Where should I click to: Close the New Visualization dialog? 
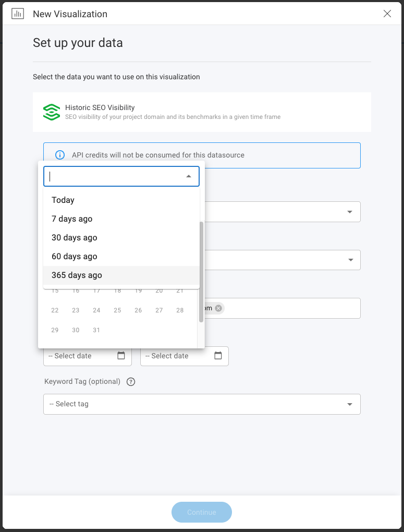click(387, 14)
